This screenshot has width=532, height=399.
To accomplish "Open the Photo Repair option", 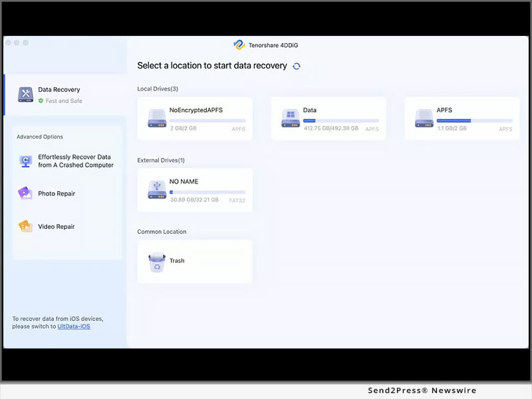I will pos(57,194).
